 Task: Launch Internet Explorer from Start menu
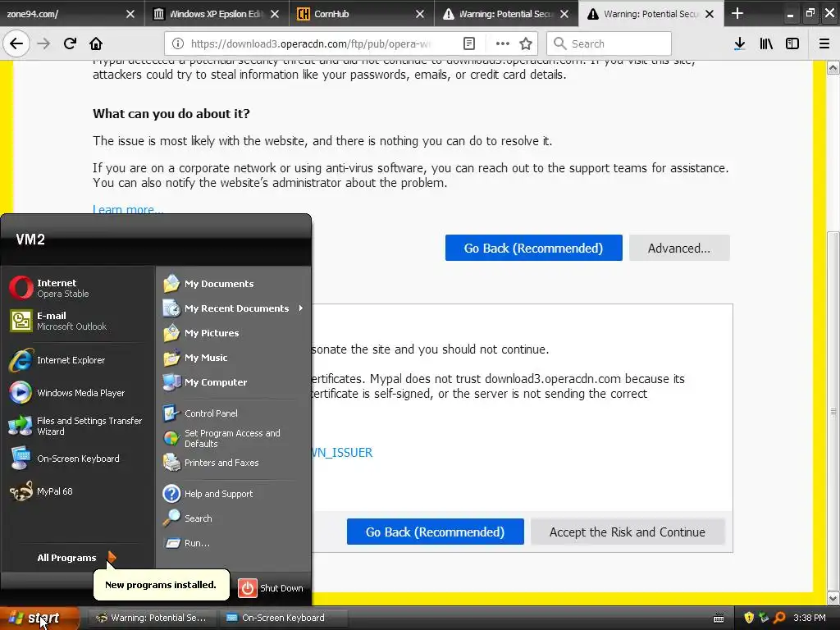tap(77, 360)
